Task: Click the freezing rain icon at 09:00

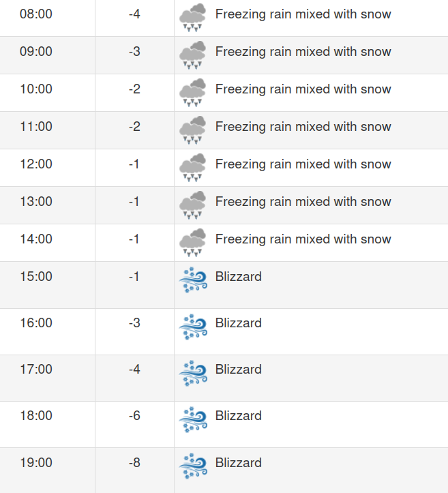Action: coord(192,55)
